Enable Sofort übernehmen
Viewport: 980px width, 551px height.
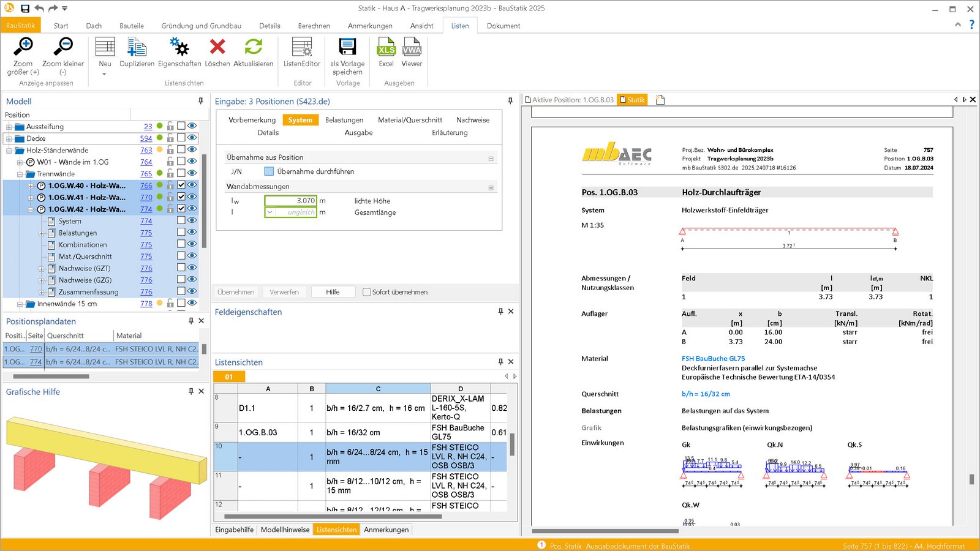click(x=366, y=292)
